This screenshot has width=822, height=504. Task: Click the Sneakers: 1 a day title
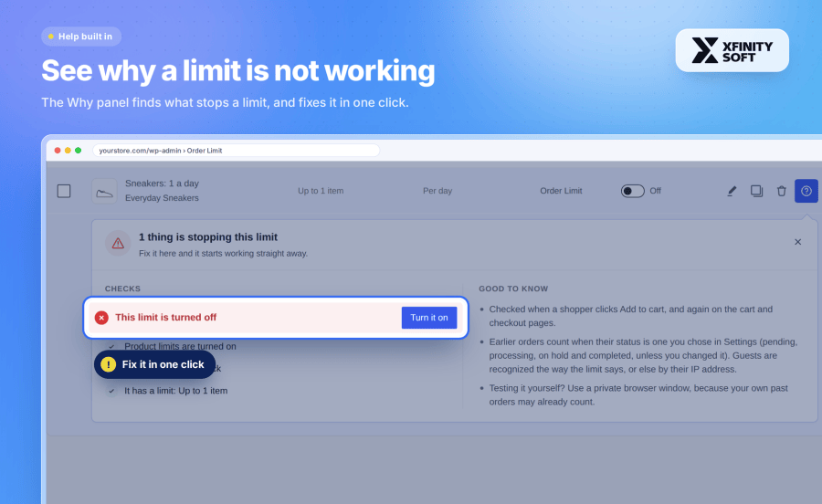(162, 184)
